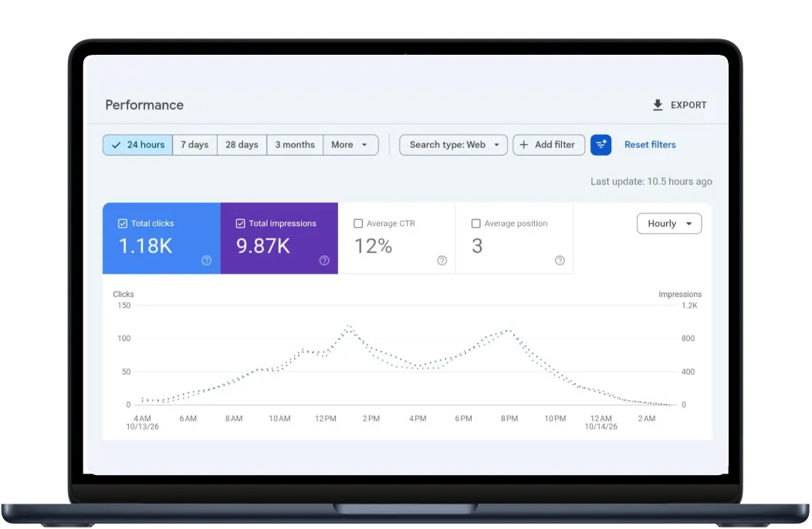Click the Export download icon

click(658, 105)
